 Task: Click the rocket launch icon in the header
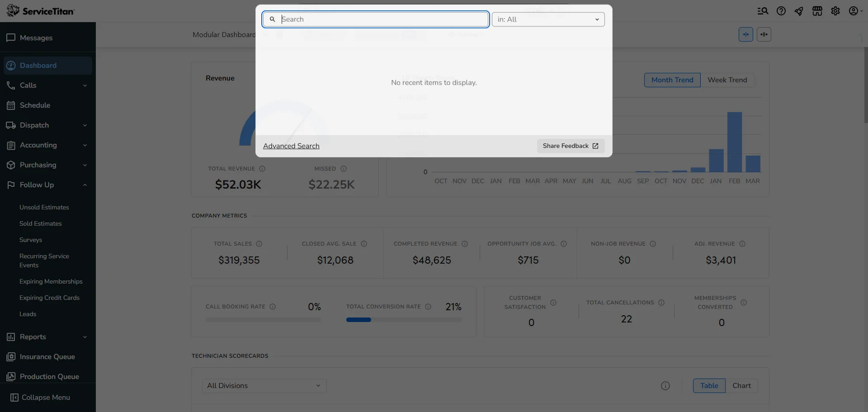click(x=799, y=11)
